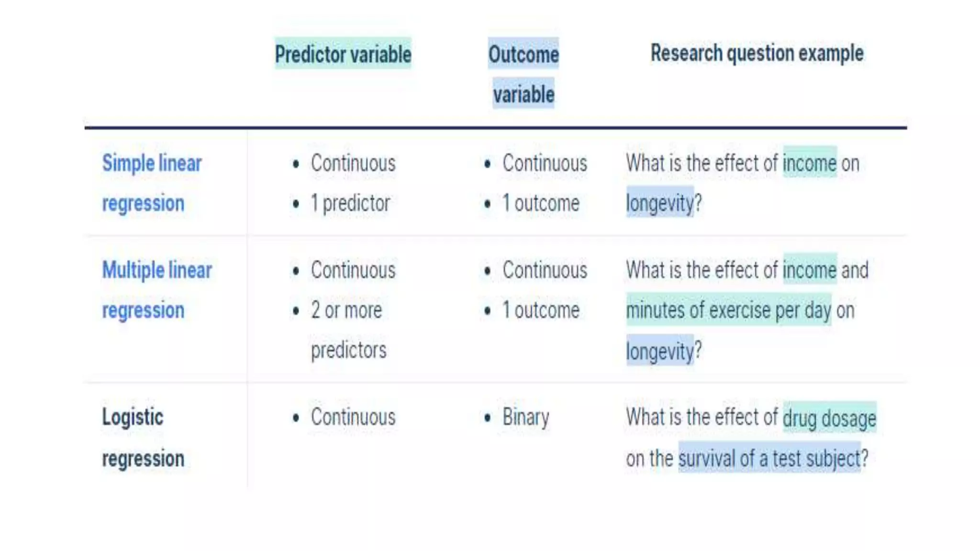Click Continuous outcome in multiple regression row
The image size is (980, 551).
[545, 270]
